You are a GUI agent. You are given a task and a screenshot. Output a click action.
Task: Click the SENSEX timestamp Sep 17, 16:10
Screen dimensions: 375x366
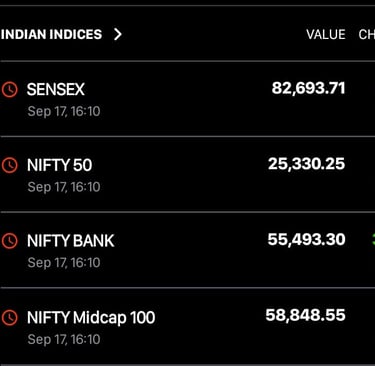pos(64,111)
